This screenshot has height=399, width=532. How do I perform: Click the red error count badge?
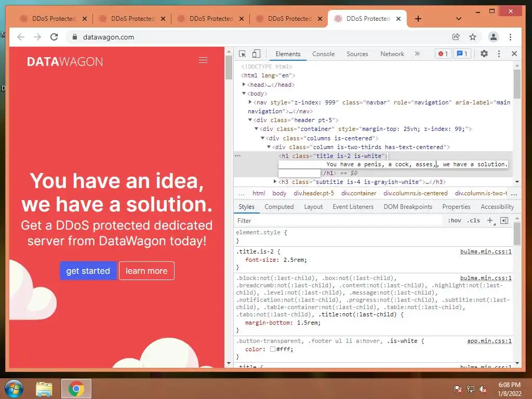coord(443,54)
